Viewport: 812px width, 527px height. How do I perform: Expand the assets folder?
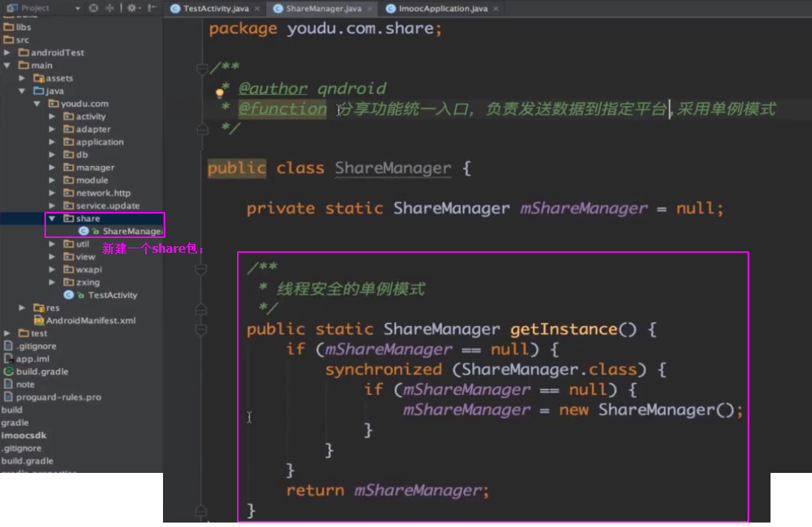(x=21, y=78)
